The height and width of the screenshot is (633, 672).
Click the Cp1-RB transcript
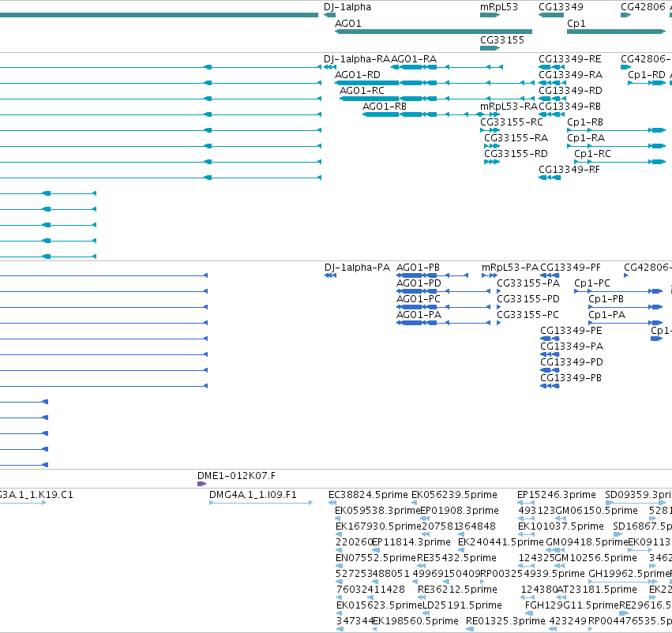pos(616,130)
